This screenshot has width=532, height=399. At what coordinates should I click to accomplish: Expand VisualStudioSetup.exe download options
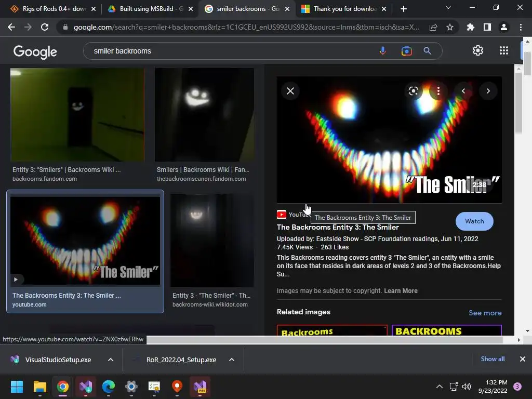[111, 360]
